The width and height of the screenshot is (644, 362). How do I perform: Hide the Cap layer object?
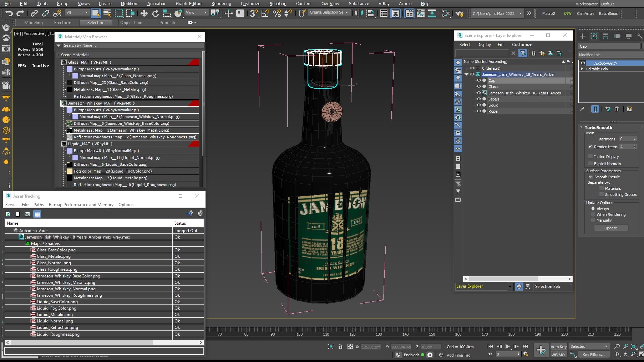coord(479,80)
